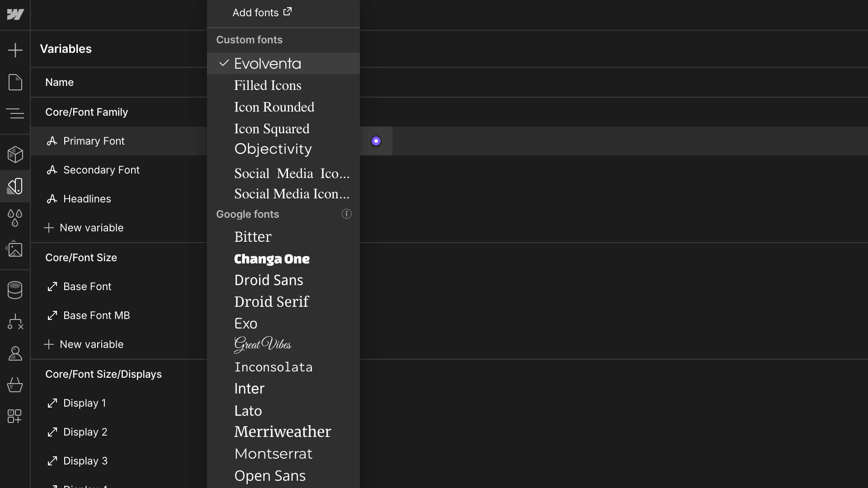
Task: Open the Webflow logo menu
Action: [15, 14]
